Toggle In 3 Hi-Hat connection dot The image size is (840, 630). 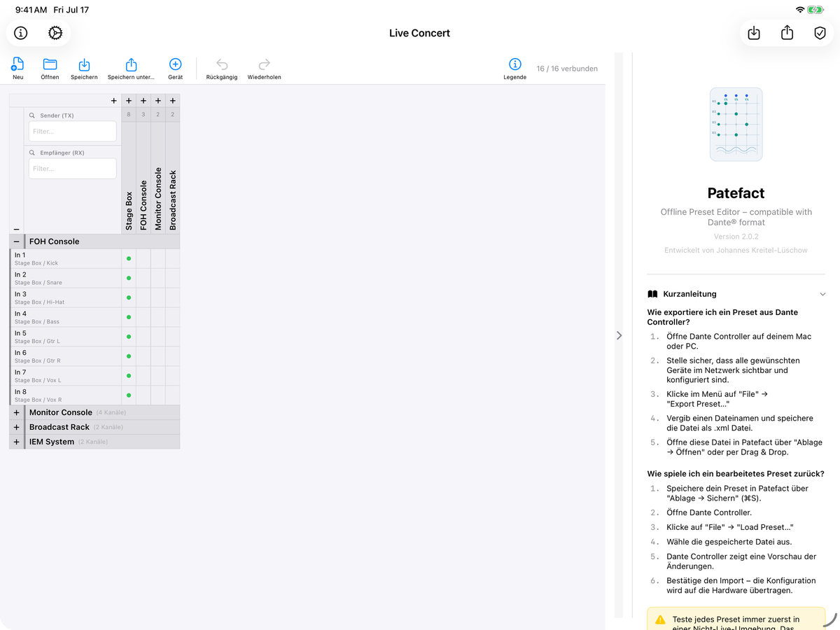point(129,297)
